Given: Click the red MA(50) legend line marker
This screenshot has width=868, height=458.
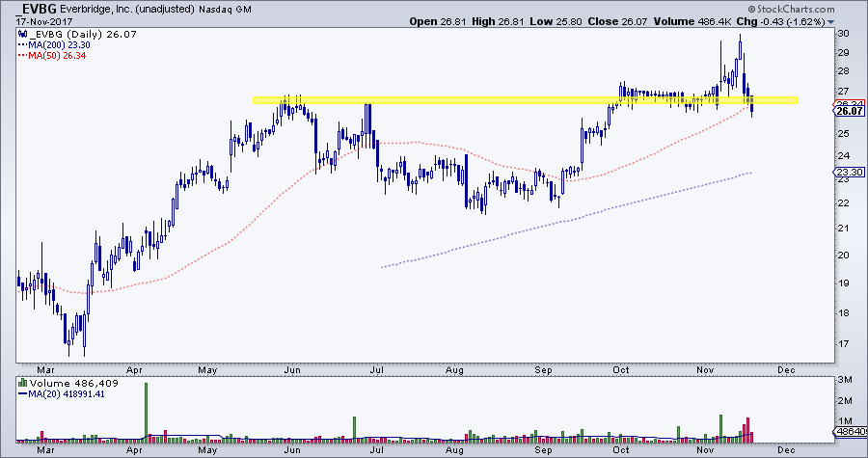Looking at the screenshot, I should 21,55.
